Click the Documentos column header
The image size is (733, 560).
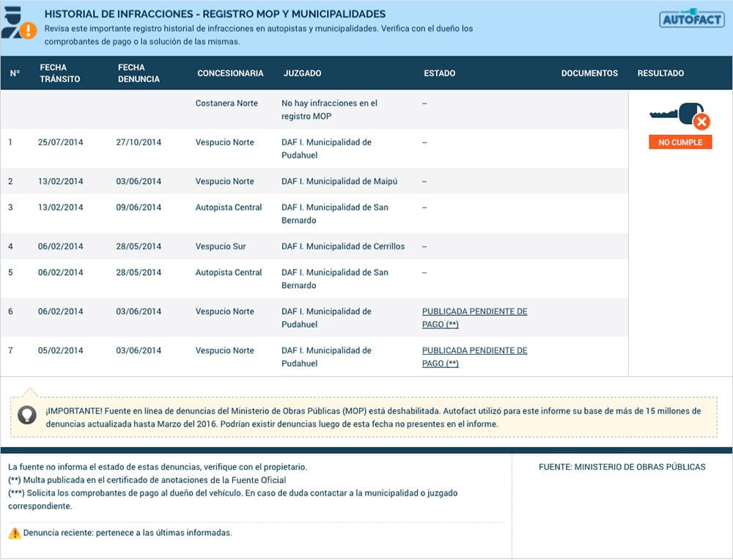(x=589, y=73)
